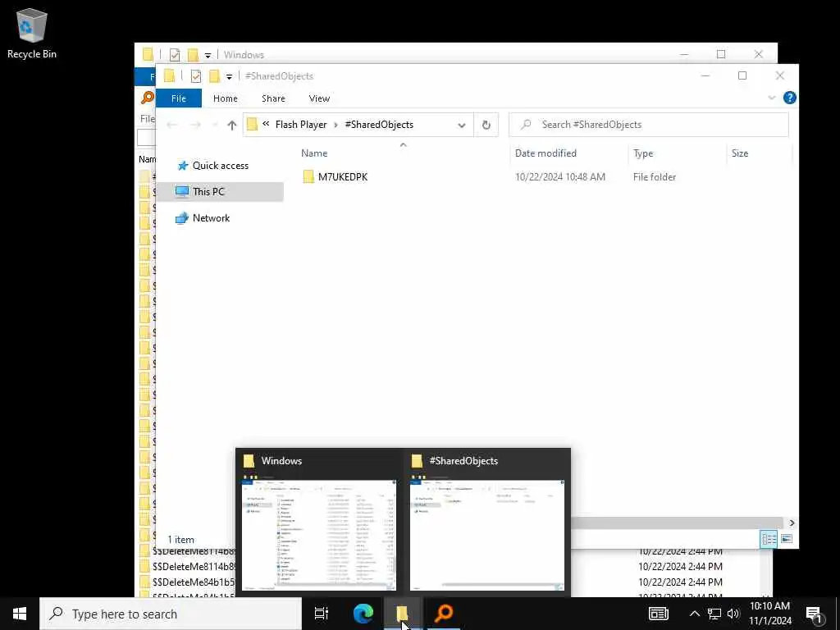Open the orange magnifier search app on taskbar
This screenshot has height=630, width=840.
tap(444, 614)
